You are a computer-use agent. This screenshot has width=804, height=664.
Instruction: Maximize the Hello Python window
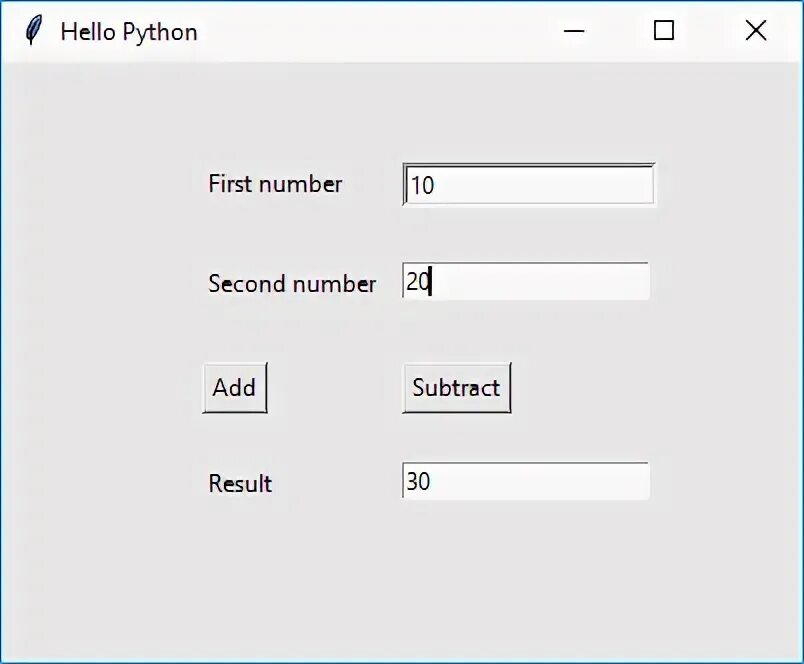(664, 31)
